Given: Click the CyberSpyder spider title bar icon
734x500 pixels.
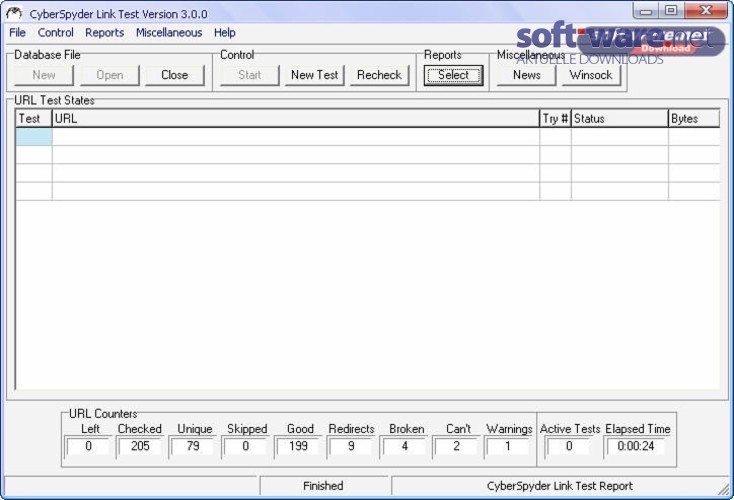Looking at the screenshot, I should tap(14, 13).
